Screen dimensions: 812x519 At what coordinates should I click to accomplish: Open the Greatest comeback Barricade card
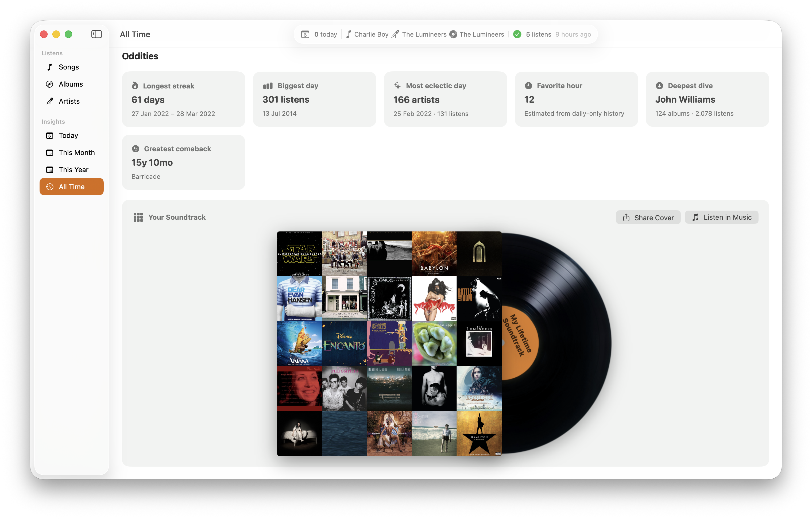tap(183, 162)
